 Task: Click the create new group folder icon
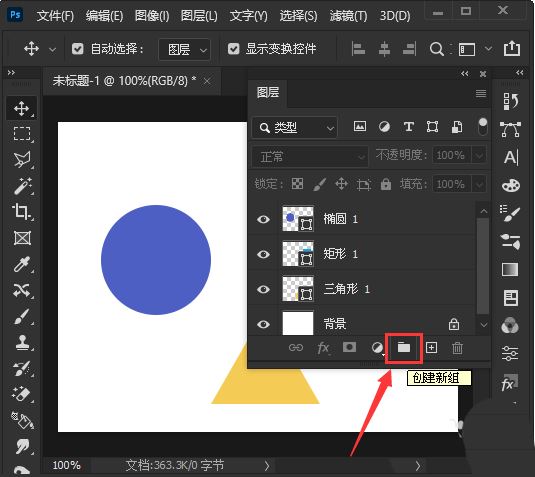pos(404,348)
